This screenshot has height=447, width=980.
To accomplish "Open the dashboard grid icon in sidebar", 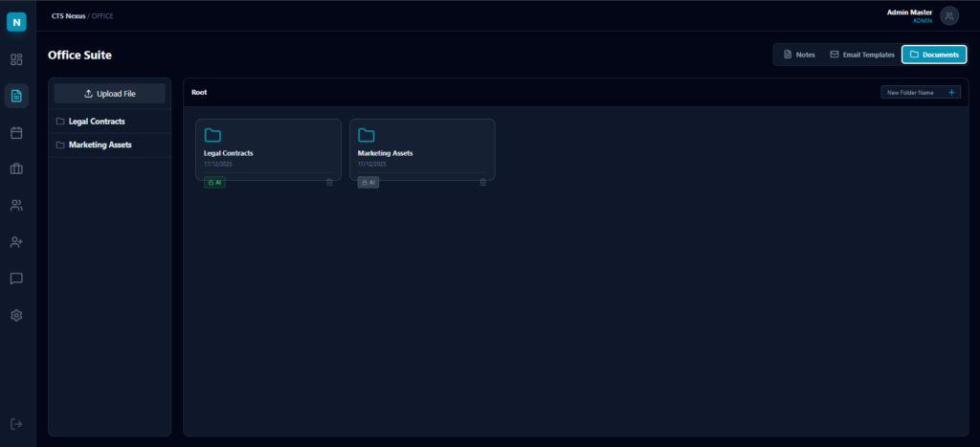I will click(16, 59).
